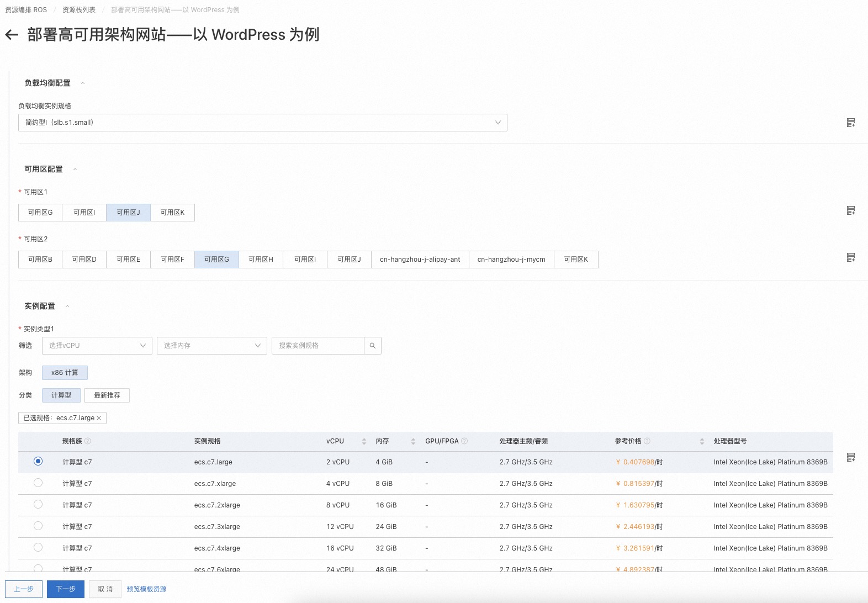The width and height of the screenshot is (868, 603).
Task: Click the 实例规格 column header
Action: [207, 441]
